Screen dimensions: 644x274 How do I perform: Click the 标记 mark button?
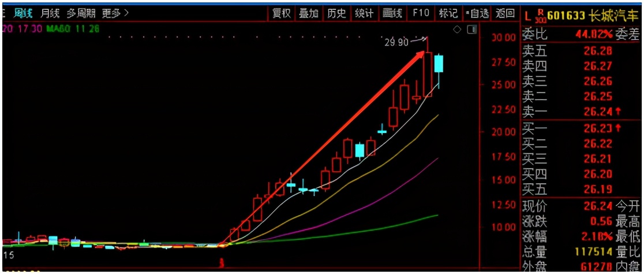[x=448, y=13]
